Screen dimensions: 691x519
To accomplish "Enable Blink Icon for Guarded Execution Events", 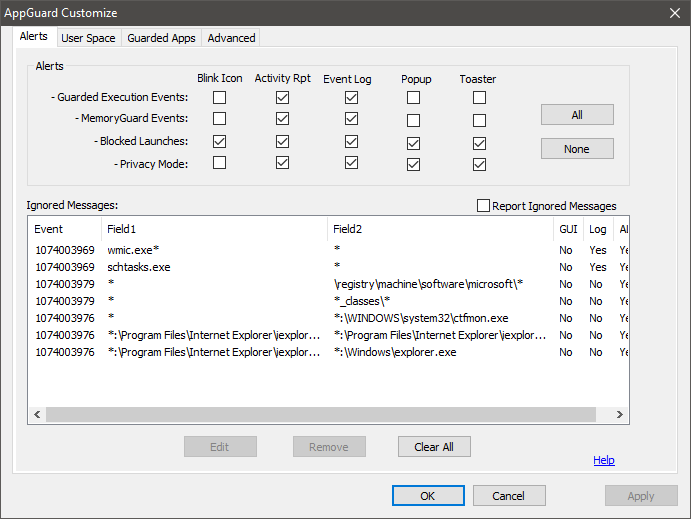I will [219, 97].
